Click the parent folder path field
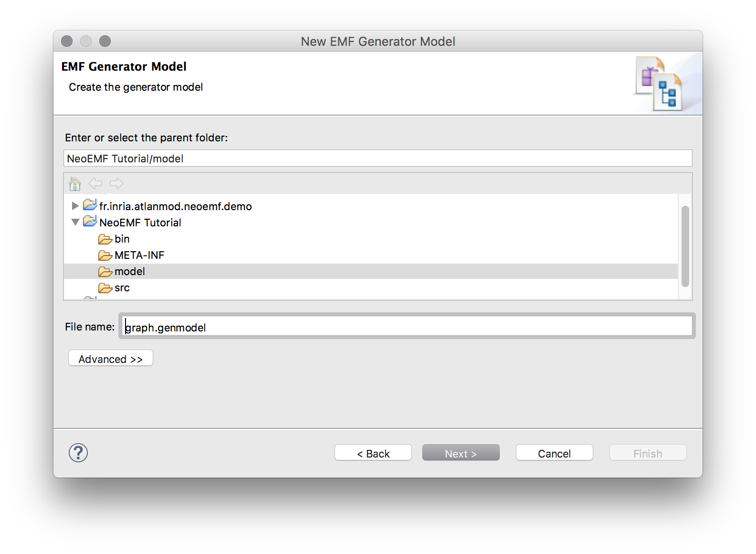 [378, 159]
